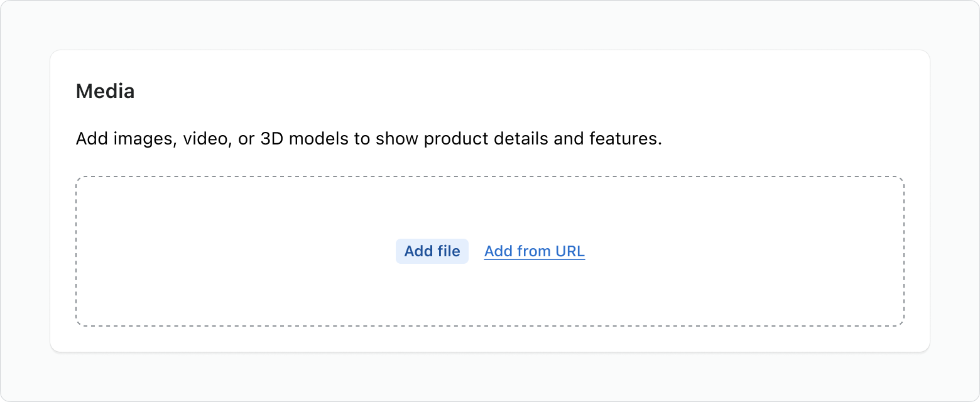Click the Add file button
The image size is (980, 402).
pyautogui.click(x=432, y=251)
